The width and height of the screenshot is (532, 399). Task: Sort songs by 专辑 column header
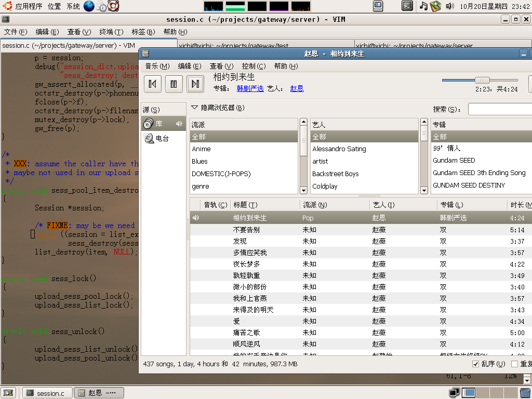point(472,205)
